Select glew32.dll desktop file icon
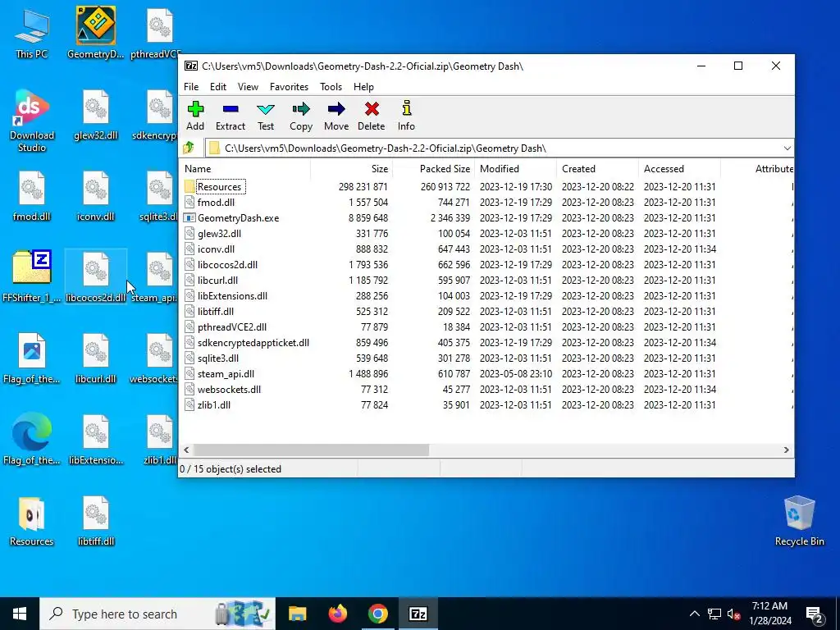Viewport: 840px width, 630px height. (96, 115)
